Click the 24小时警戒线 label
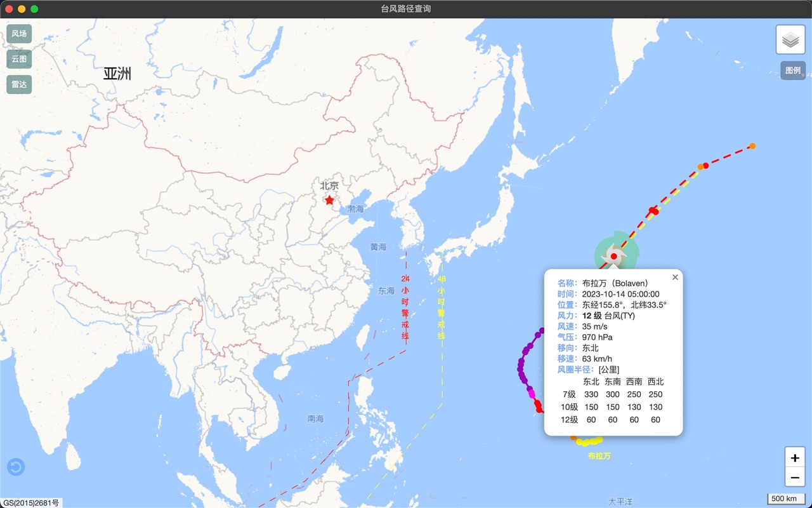Screen dimensions: 812x508 coord(405,307)
